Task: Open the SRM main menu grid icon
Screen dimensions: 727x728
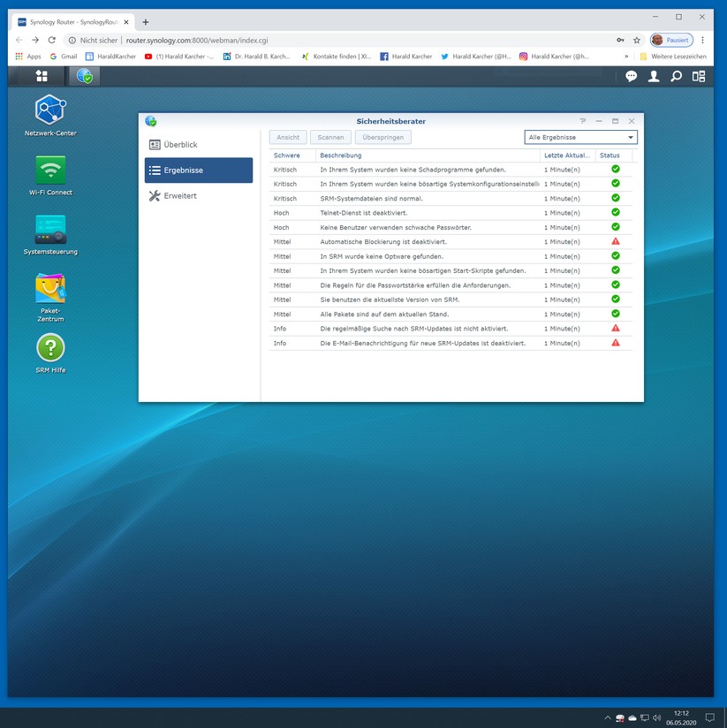Action: coord(42,76)
